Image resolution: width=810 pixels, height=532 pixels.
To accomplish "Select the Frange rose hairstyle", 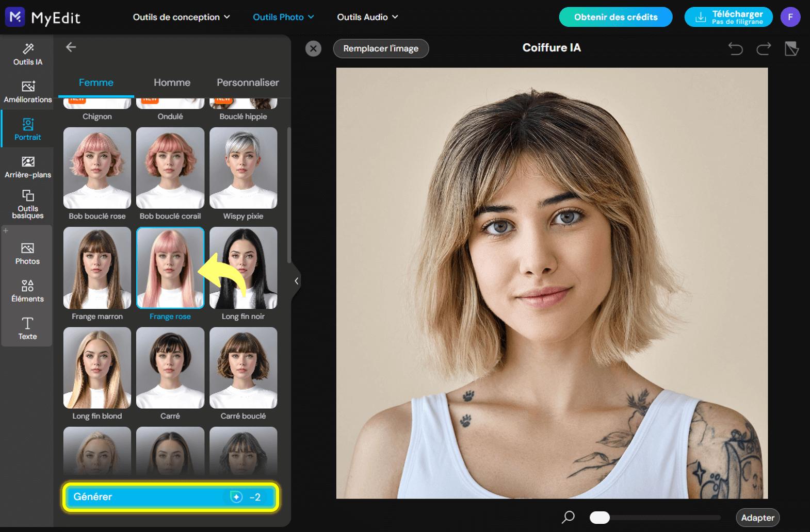I will click(170, 268).
